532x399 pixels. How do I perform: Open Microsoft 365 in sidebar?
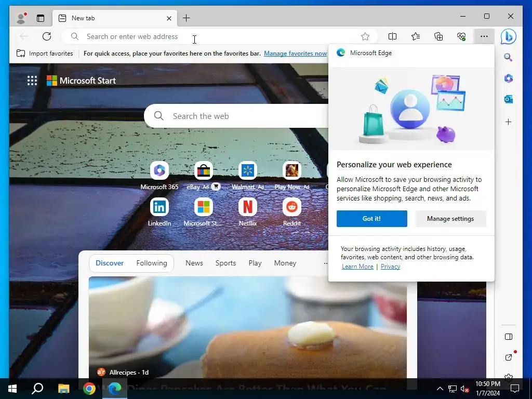pyautogui.click(x=508, y=78)
